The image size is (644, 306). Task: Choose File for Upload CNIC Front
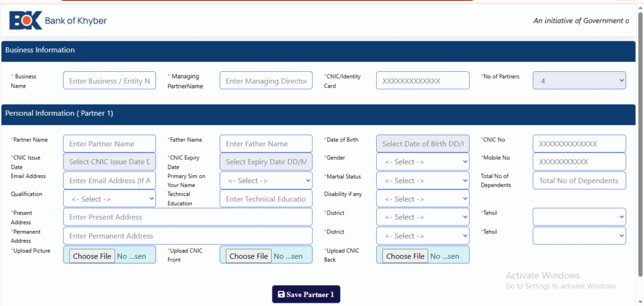coord(248,256)
